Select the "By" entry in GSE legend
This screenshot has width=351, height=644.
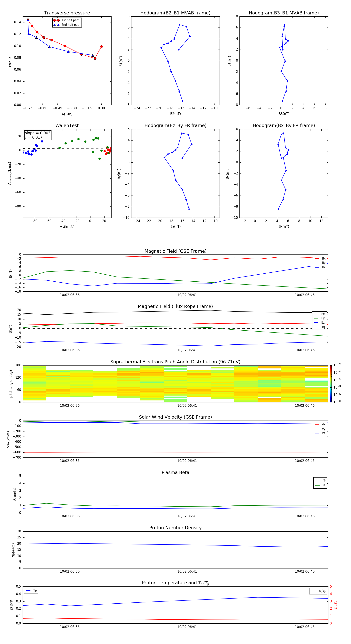pyautogui.click(x=320, y=263)
